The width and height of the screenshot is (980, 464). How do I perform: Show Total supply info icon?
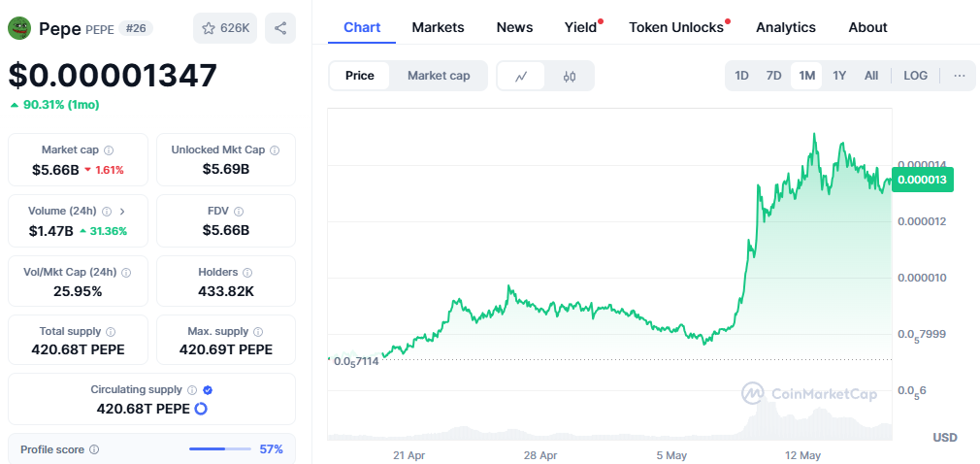[x=111, y=331]
